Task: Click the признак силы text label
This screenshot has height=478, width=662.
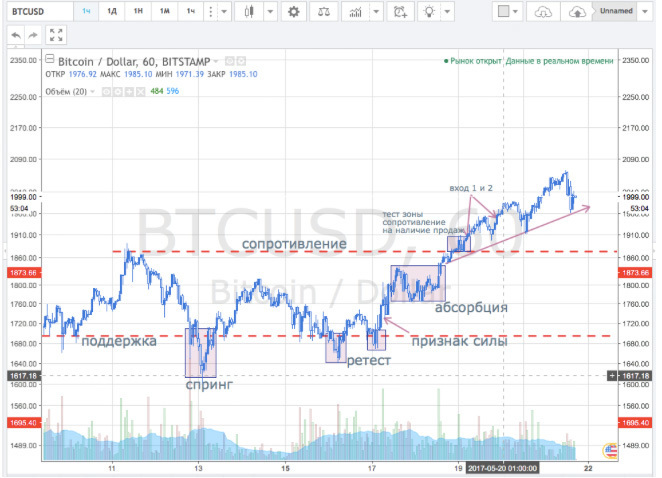Action: click(459, 341)
